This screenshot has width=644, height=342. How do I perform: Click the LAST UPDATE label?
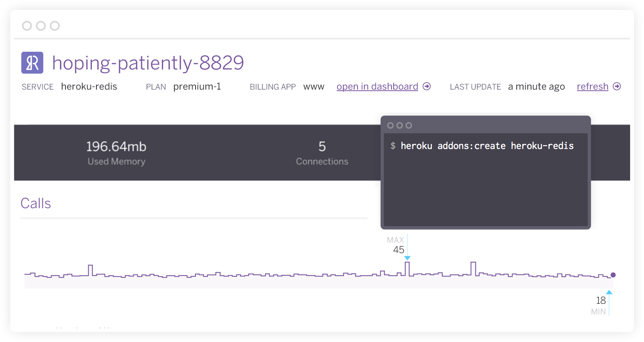pos(475,87)
